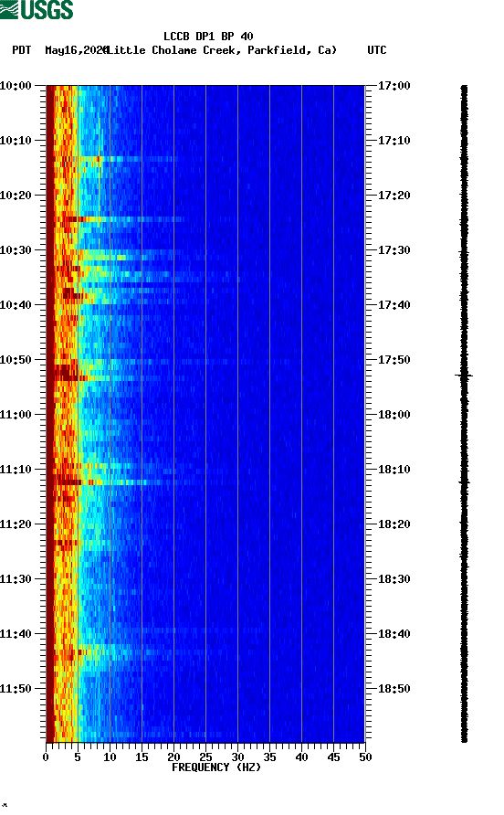Click the 10:40 PDT time label
This screenshot has width=504, height=815.
(x=16, y=305)
